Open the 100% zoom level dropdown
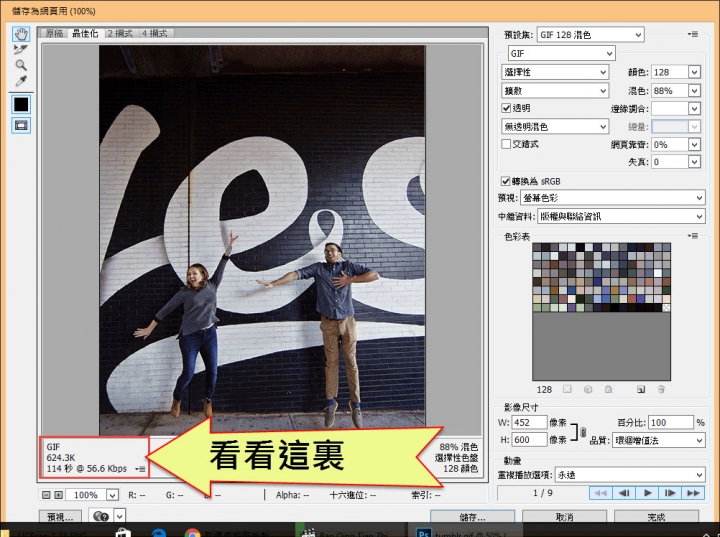Image resolution: width=720 pixels, height=537 pixels. tap(112, 495)
